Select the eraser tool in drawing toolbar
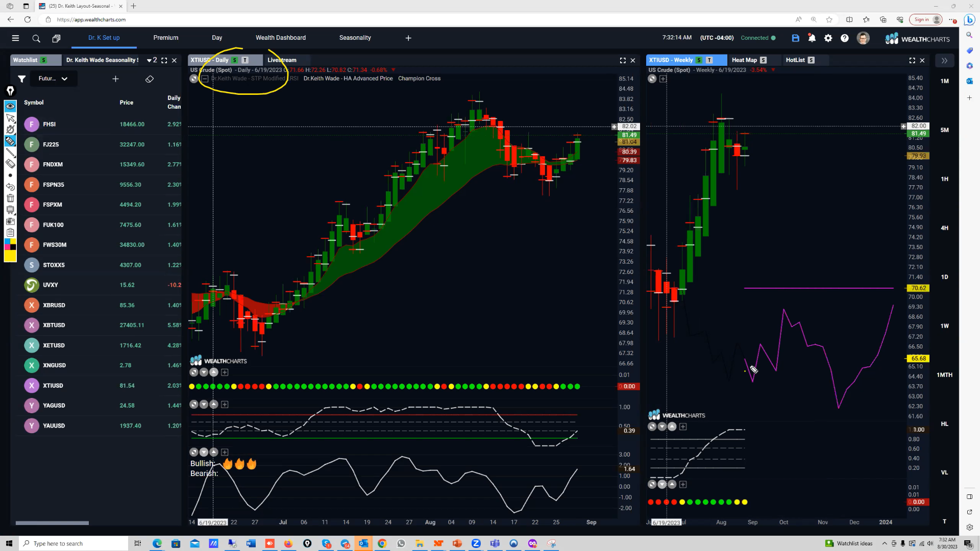 point(10,164)
